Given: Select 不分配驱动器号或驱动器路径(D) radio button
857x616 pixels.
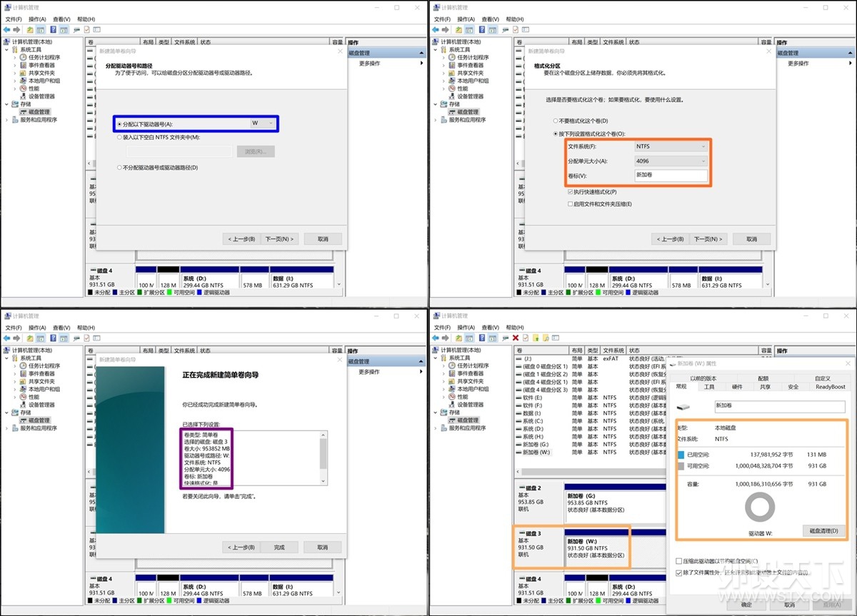Looking at the screenshot, I should click(119, 167).
